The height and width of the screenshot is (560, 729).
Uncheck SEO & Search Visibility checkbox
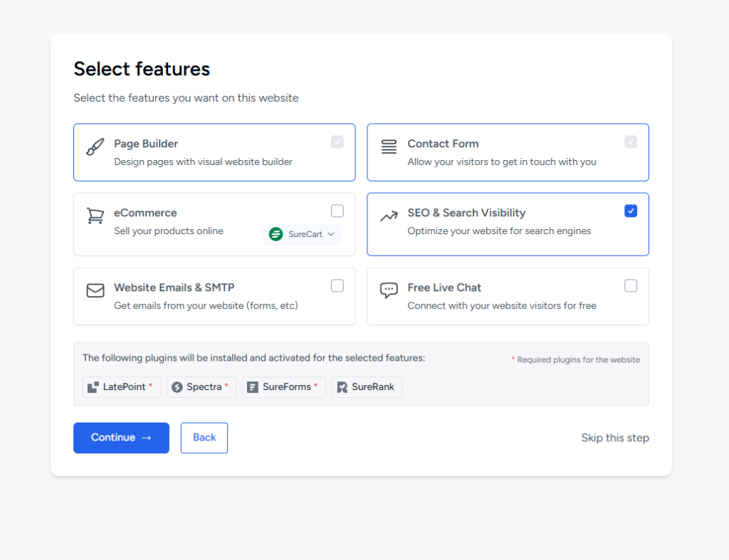click(x=631, y=211)
